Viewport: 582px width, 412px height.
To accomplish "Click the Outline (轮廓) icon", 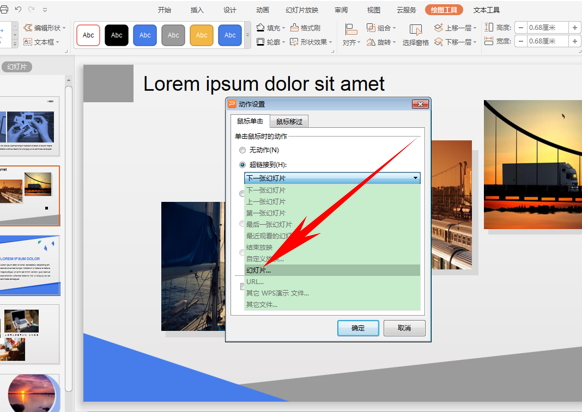I will pos(260,42).
